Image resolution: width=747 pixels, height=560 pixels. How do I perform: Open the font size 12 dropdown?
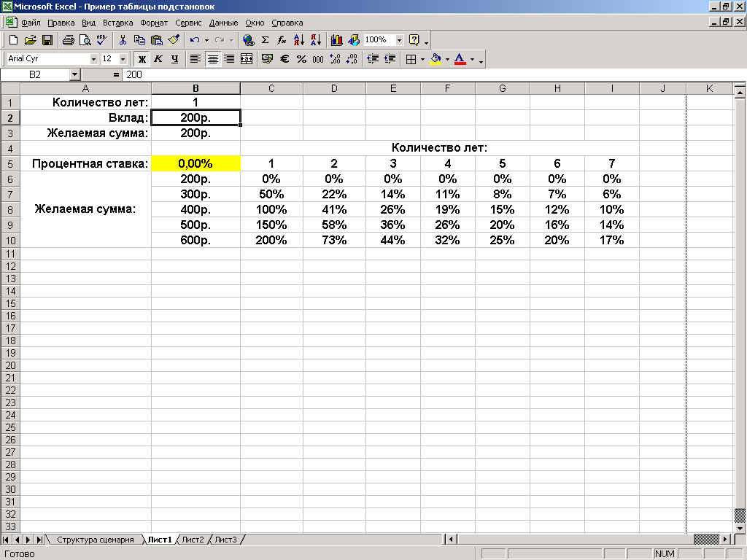(x=123, y=59)
